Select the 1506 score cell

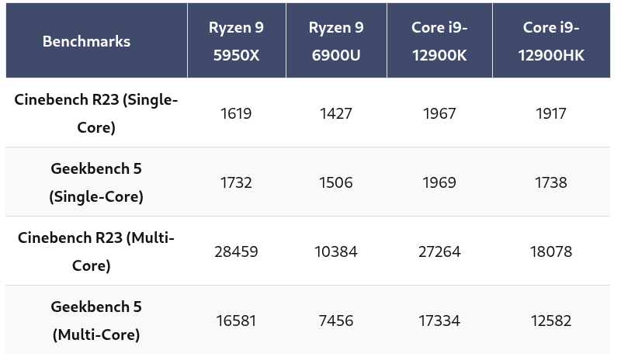[336, 182]
